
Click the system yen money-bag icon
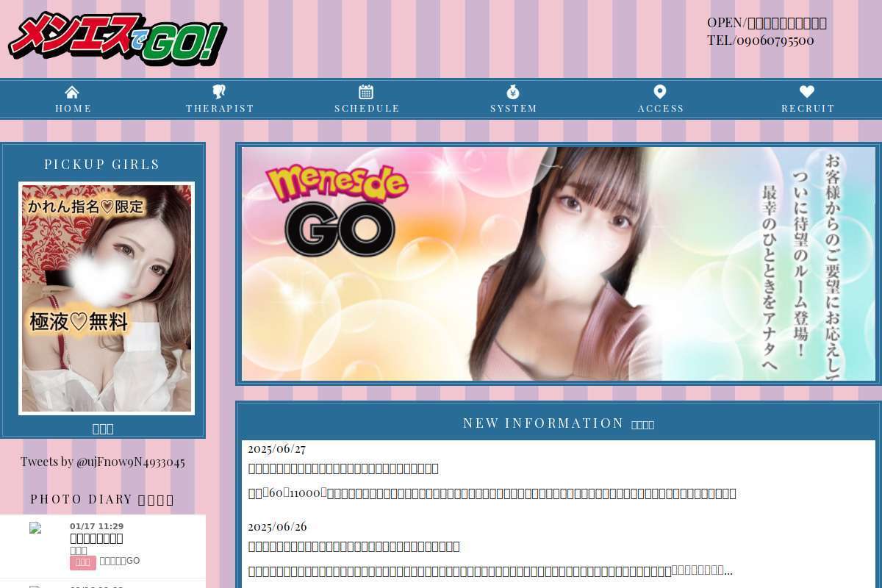click(513, 92)
